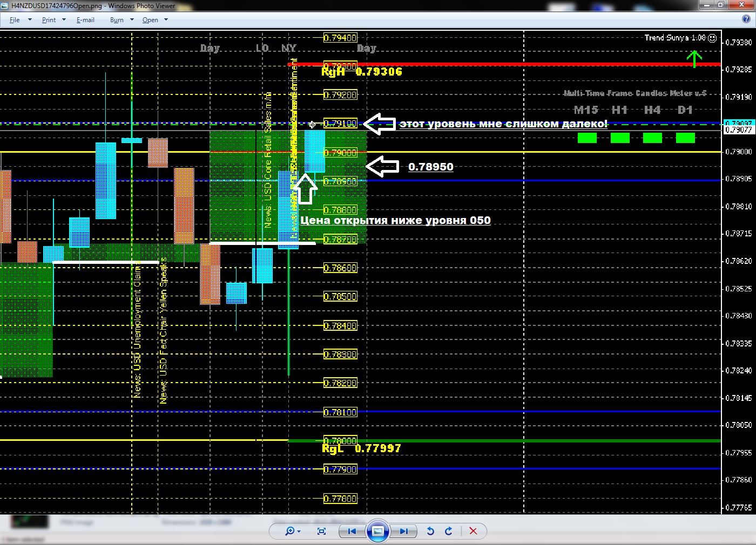Open the Burn menu

(x=117, y=19)
